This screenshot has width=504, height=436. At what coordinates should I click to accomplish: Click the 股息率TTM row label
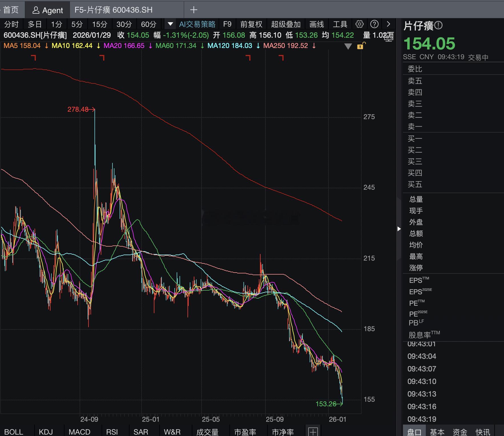pyautogui.click(x=424, y=335)
